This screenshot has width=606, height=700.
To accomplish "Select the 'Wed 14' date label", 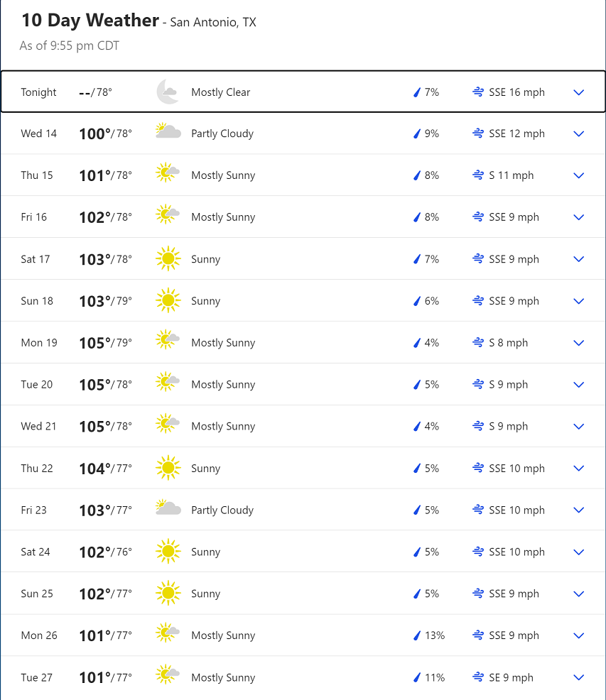I will (39, 133).
